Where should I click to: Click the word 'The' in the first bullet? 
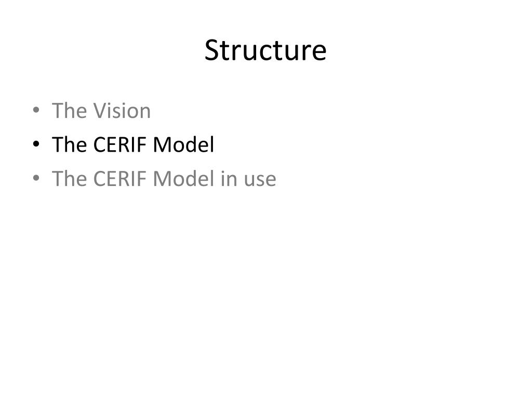click(69, 111)
